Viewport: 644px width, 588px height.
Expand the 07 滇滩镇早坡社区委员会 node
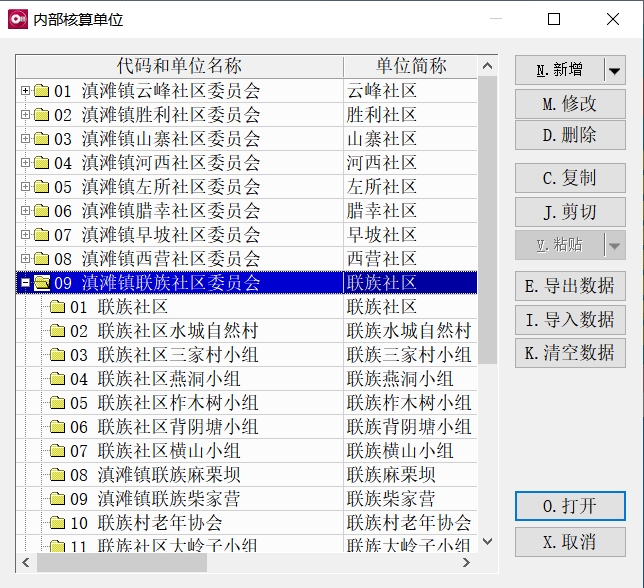pyautogui.click(x=26, y=235)
